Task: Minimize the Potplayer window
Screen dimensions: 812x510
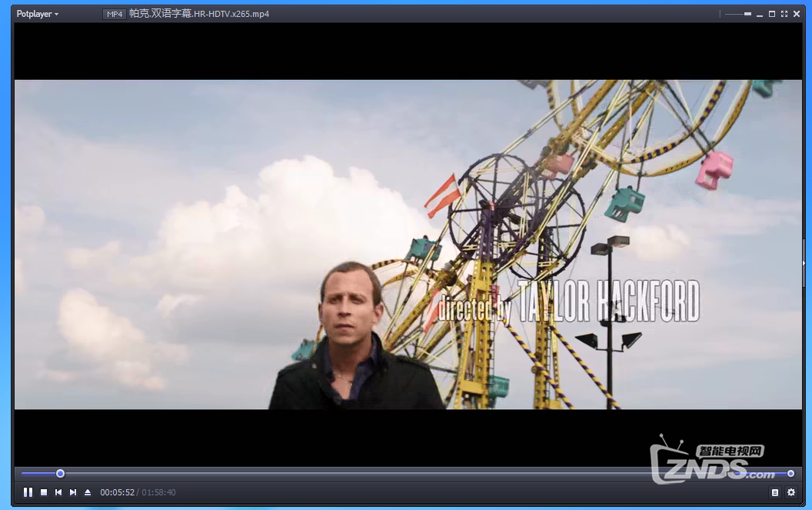Action: coord(760,15)
